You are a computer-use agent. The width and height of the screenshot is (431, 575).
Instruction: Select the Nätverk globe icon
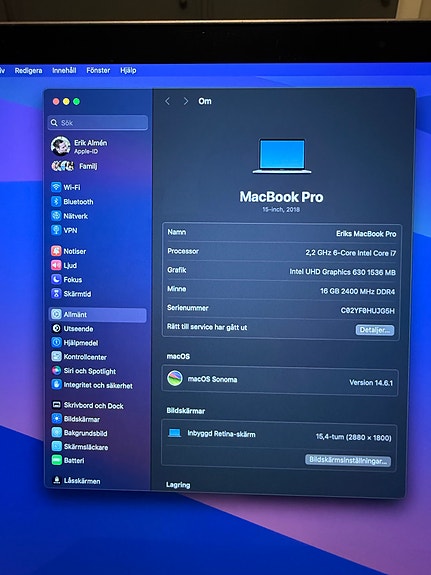[x=56, y=216]
